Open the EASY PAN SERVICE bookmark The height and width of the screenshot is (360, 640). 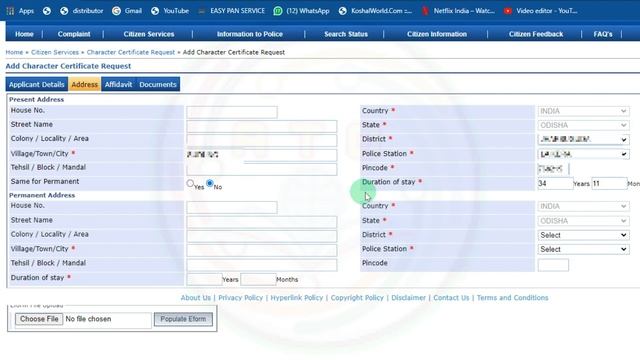pyautogui.click(x=231, y=11)
